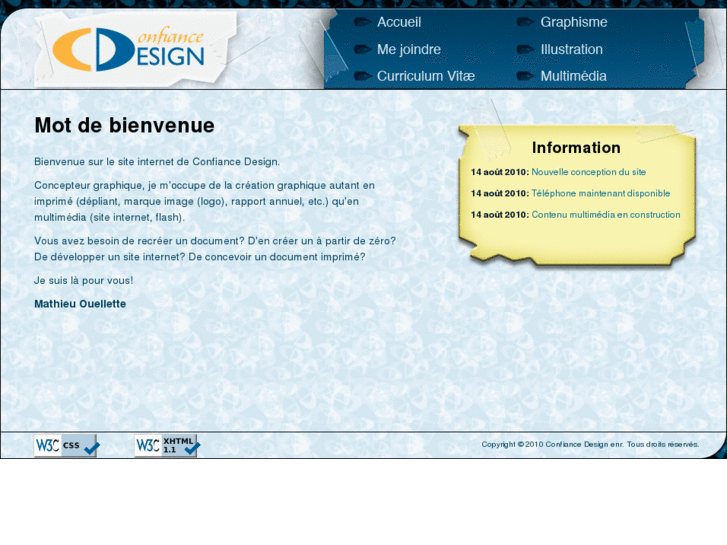727x545 pixels.
Task: Select Illustration in the navigation
Action: 572,50
